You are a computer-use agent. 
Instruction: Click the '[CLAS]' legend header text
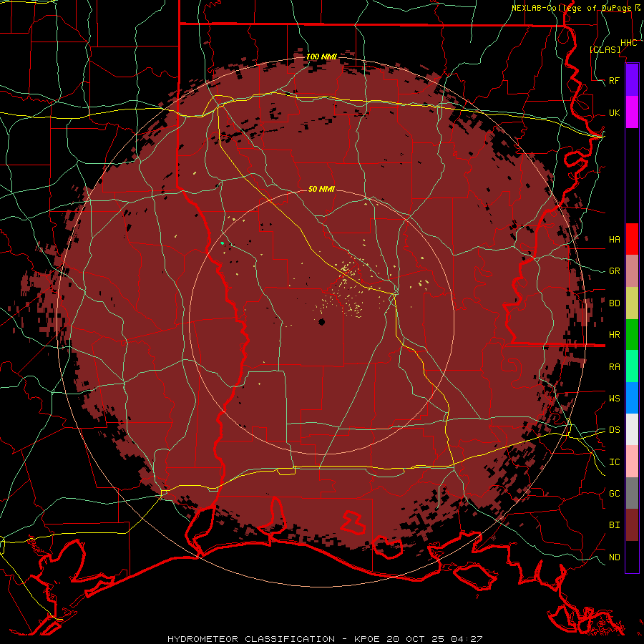click(x=605, y=49)
